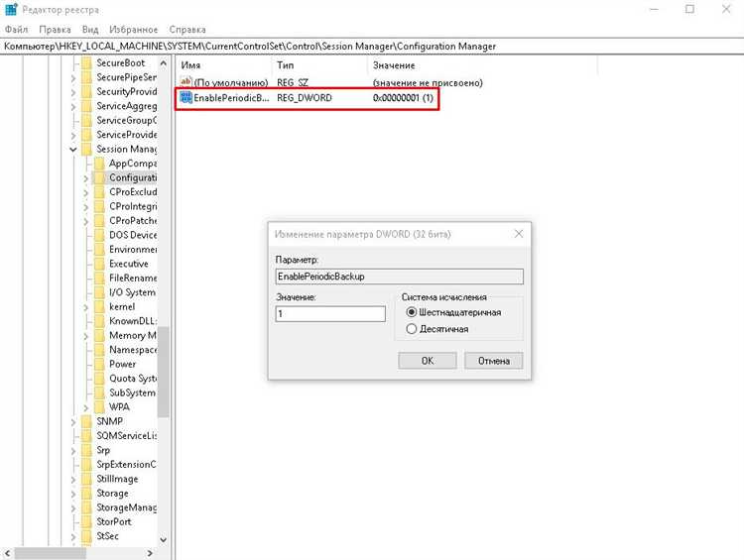Select the SecureBoot folder icon
Image resolution: width=744 pixels, height=560 pixels.
86,62
